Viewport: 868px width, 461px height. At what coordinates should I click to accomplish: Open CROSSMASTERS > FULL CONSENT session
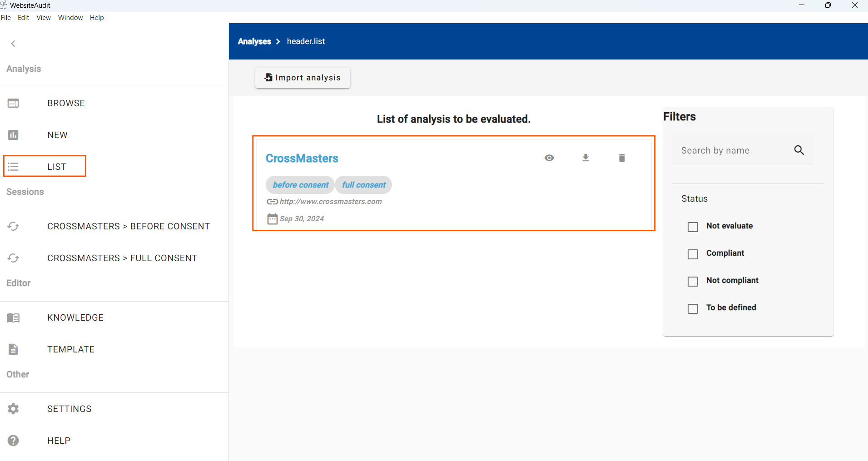(122, 258)
